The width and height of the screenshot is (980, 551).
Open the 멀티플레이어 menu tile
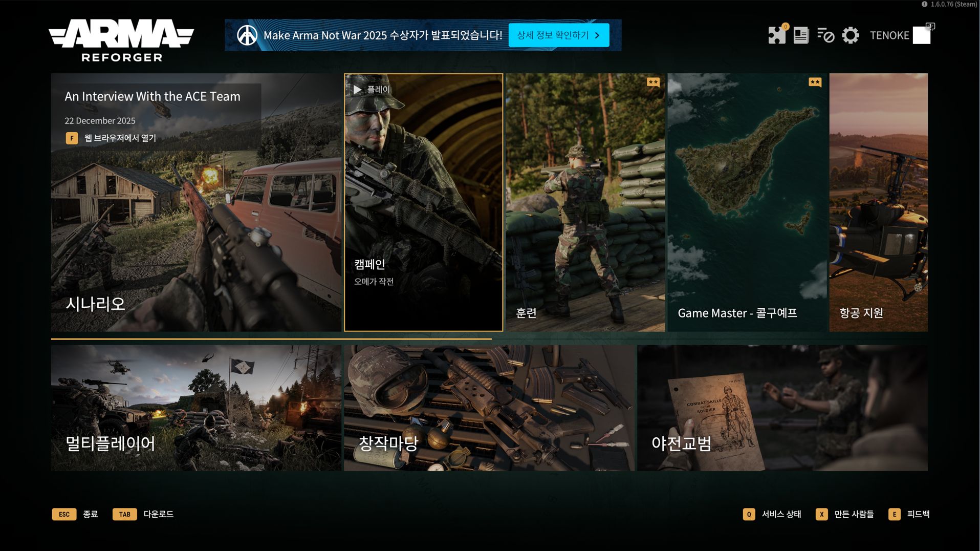(x=196, y=408)
